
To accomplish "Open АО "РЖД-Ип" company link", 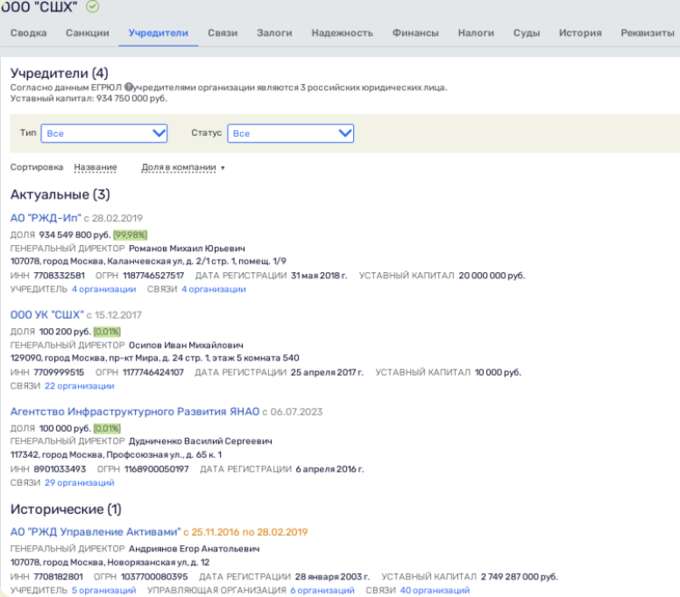I will [46, 218].
